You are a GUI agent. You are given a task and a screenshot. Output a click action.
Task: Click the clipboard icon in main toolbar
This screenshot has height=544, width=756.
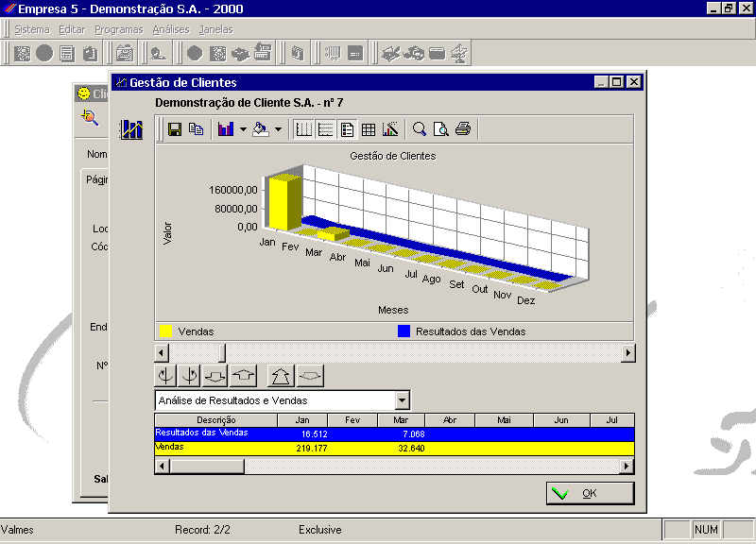(90, 53)
